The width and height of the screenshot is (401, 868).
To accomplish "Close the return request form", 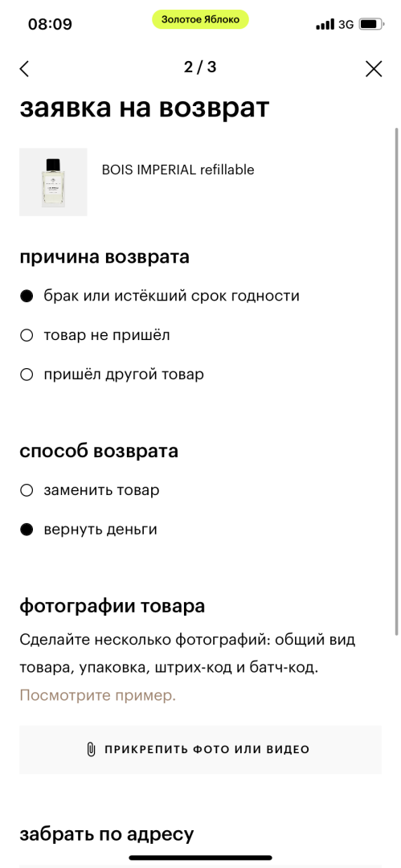I will tap(374, 68).
